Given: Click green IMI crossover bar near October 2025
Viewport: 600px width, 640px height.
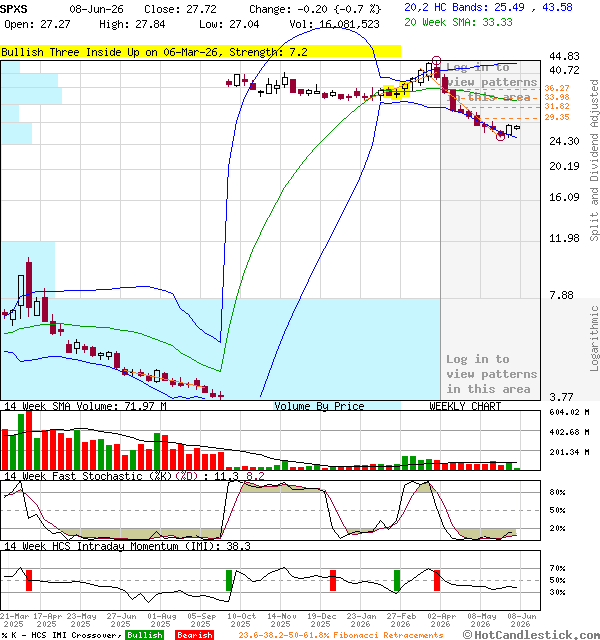Looking at the screenshot, I should tap(229, 580).
